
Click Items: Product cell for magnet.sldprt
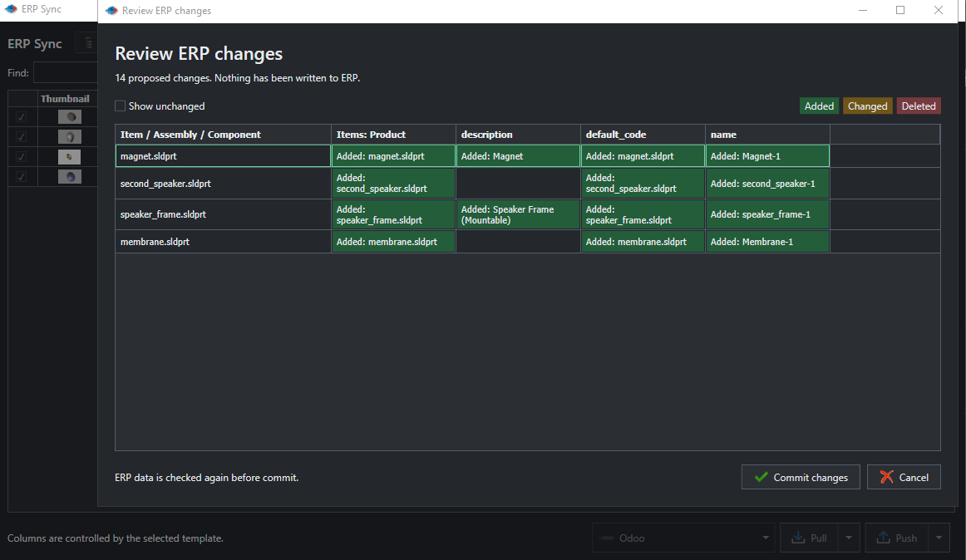394,156
